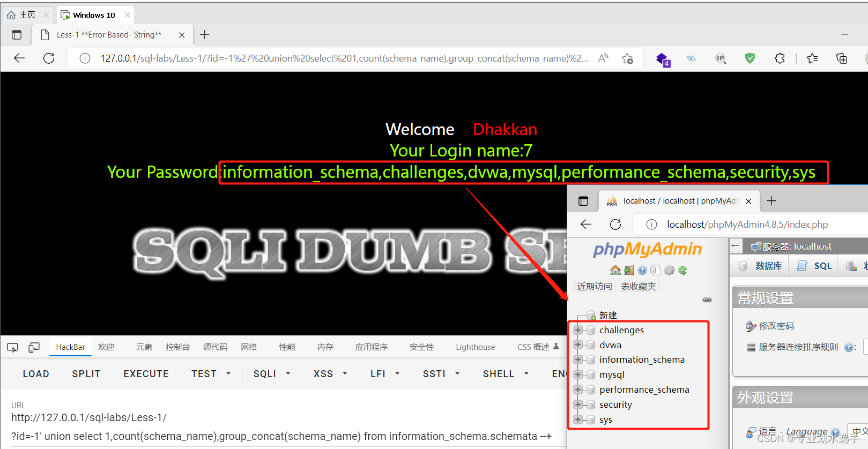Screen dimensions: 868x449
Task: Switch to the 网络 DevTools tab
Action: pos(249,347)
